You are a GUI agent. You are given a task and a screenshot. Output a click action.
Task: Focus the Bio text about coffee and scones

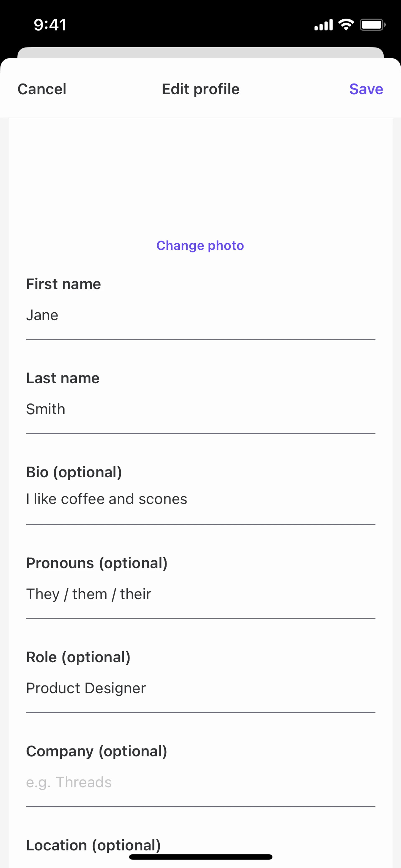[x=200, y=499]
